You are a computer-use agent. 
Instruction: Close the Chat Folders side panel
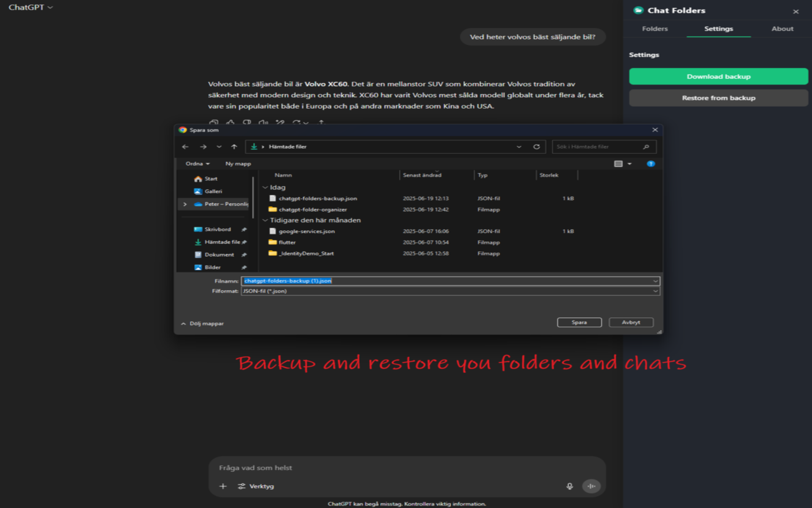[x=796, y=11]
